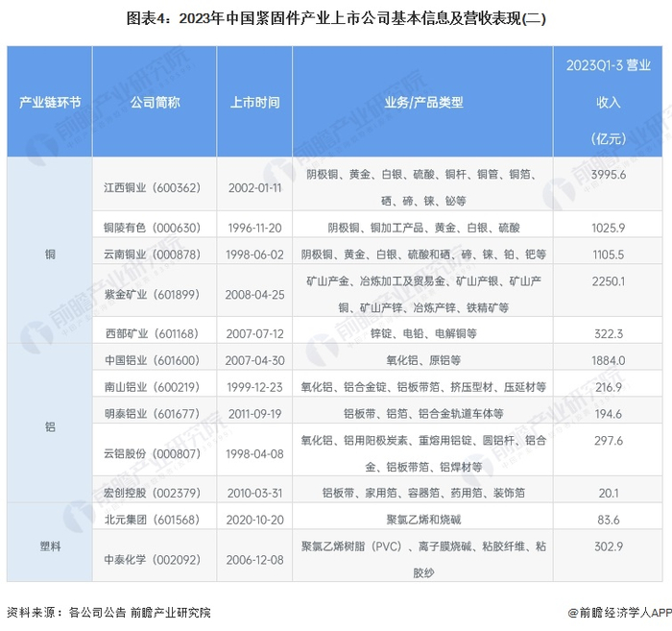Viewport: 672px width, 631px height.
Task: Click revenue value 194.6
Action: pyautogui.click(x=608, y=414)
